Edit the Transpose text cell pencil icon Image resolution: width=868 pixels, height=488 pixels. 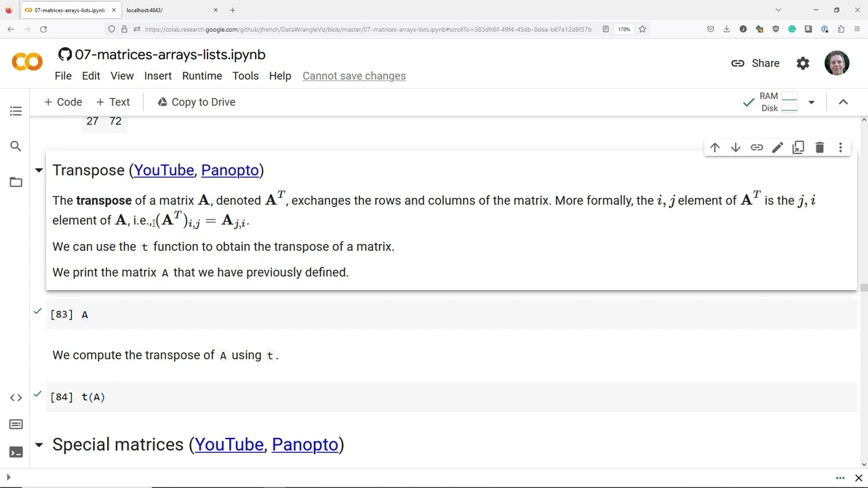pyautogui.click(x=778, y=148)
